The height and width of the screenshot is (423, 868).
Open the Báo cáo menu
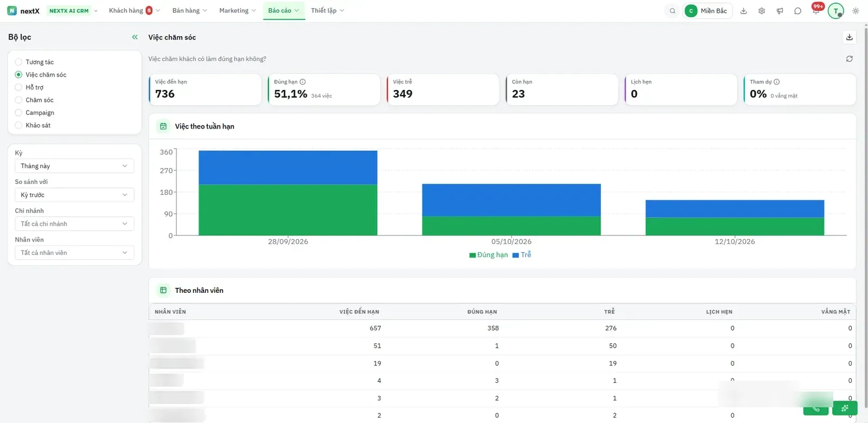[x=284, y=11]
